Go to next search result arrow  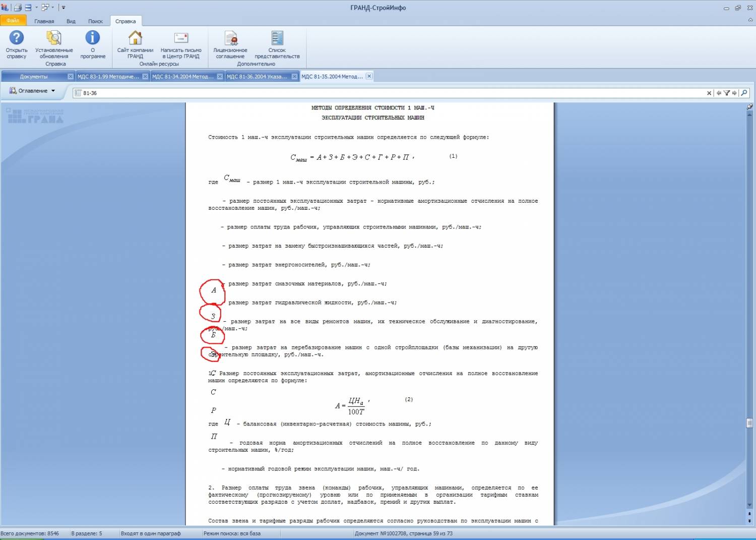734,93
